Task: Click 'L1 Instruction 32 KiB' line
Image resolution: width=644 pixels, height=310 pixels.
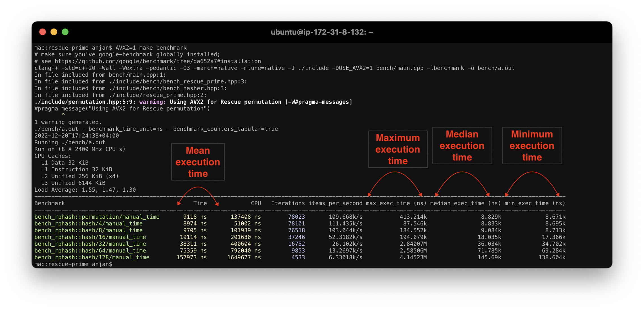Action: pos(77,169)
